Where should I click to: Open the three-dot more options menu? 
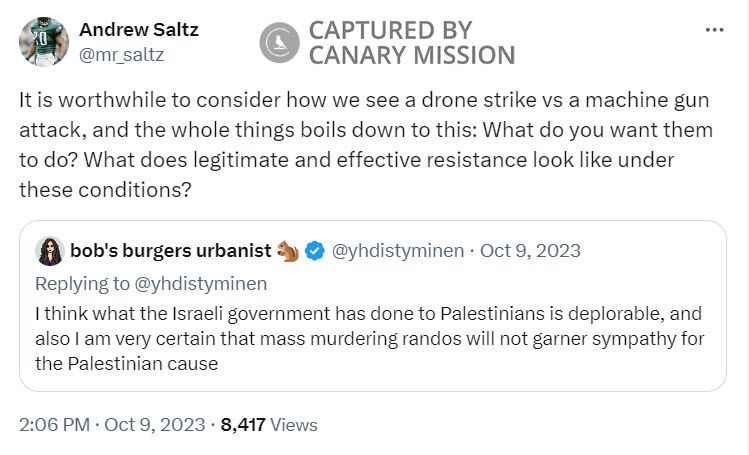pyautogui.click(x=714, y=30)
